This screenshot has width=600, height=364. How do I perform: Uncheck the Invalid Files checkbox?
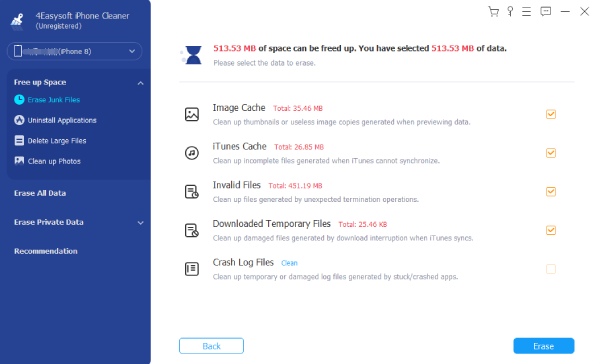click(x=551, y=191)
